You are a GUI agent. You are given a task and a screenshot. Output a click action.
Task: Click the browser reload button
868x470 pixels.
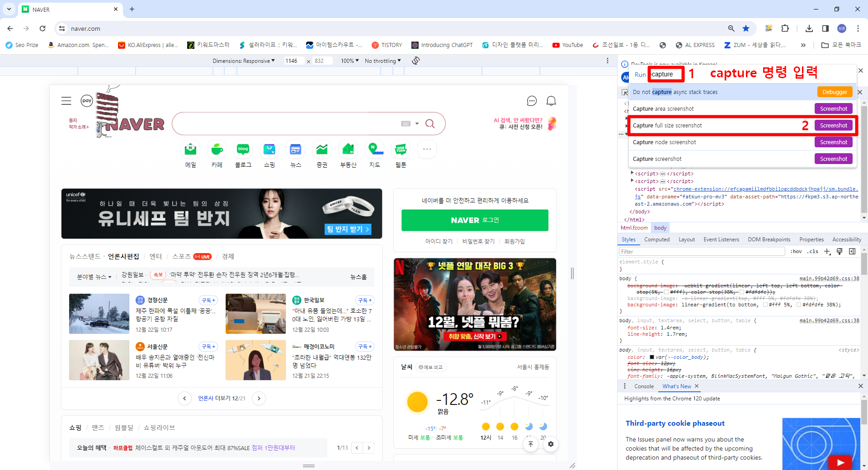pyautogui.click(x=42, y=28)
